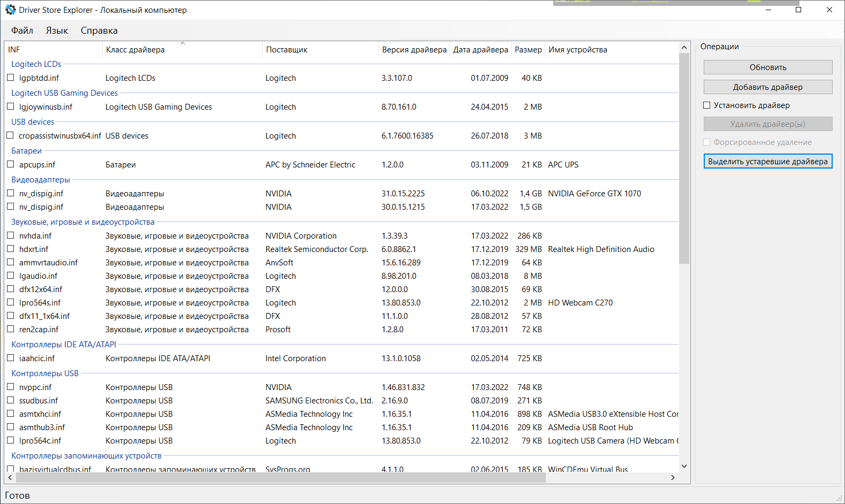The width and height of the screenshot is (845, 504).
Task: Click the HD Webcam C270 device name
Action: pos(581,303)
